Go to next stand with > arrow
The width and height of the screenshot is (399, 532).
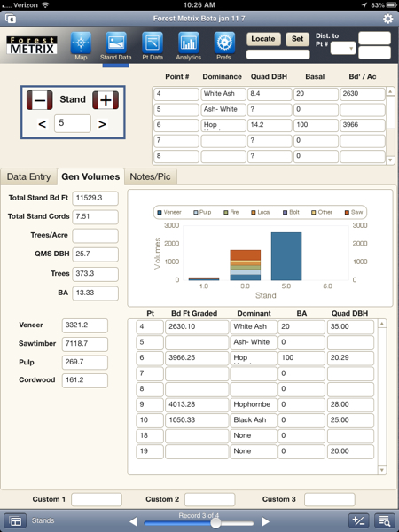102,124
